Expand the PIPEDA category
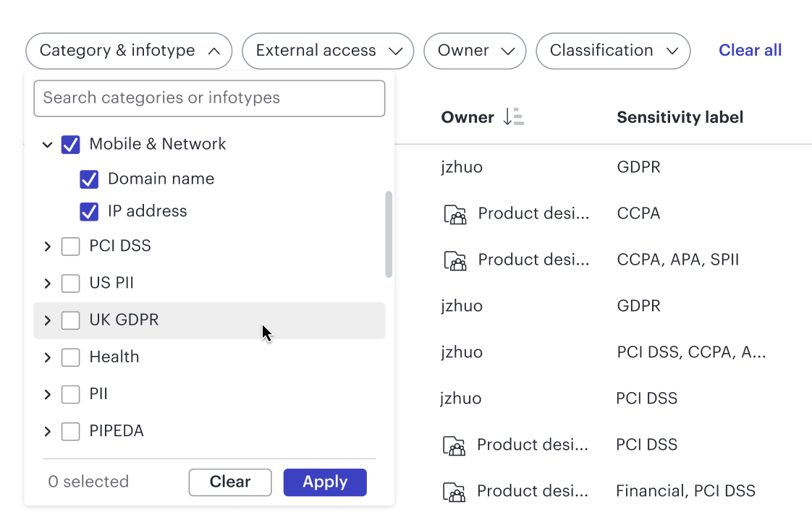 tap(48, 431)
